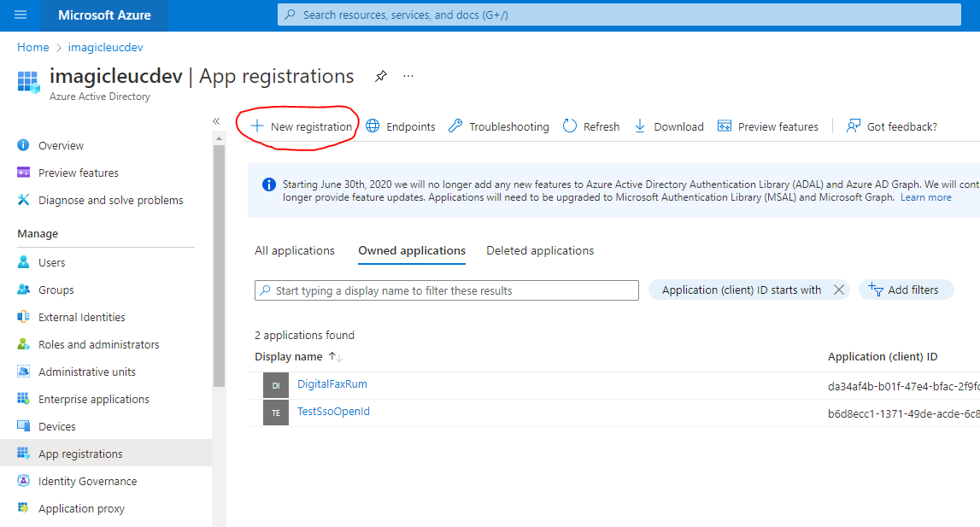Open the ellipsis more options menu
Viewport: 980px width, 527px height.
(x=408, y=76)
